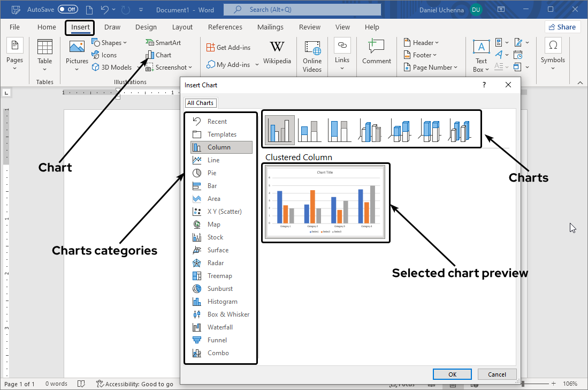The height and width of the screenshot is (390, 588).
Task: Click the Get Add-ins icon
Action: coord(211,47)
